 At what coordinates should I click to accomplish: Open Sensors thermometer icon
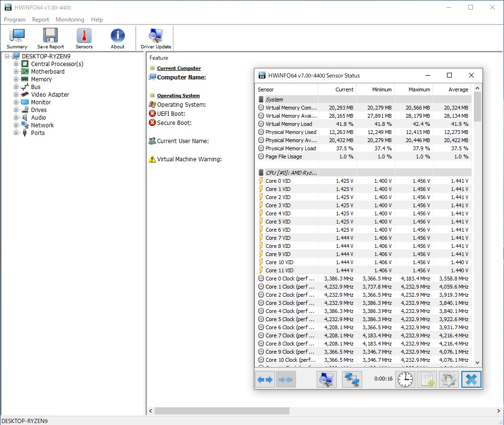pyautogui.click(x=84, y=38)
